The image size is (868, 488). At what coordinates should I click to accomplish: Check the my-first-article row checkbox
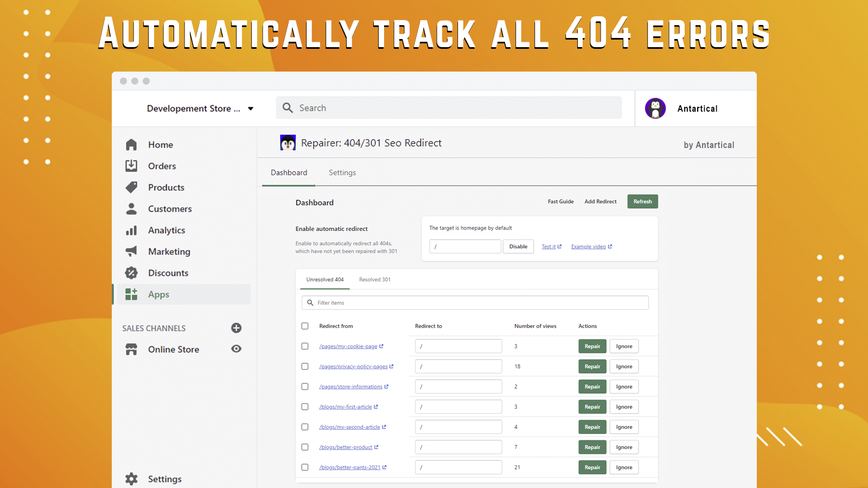coord(305,407)
